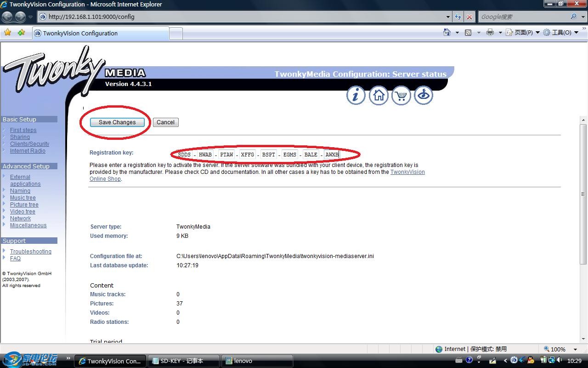Click the browser stop icon
Screen dimensions: 588x368
pos(469,17)
